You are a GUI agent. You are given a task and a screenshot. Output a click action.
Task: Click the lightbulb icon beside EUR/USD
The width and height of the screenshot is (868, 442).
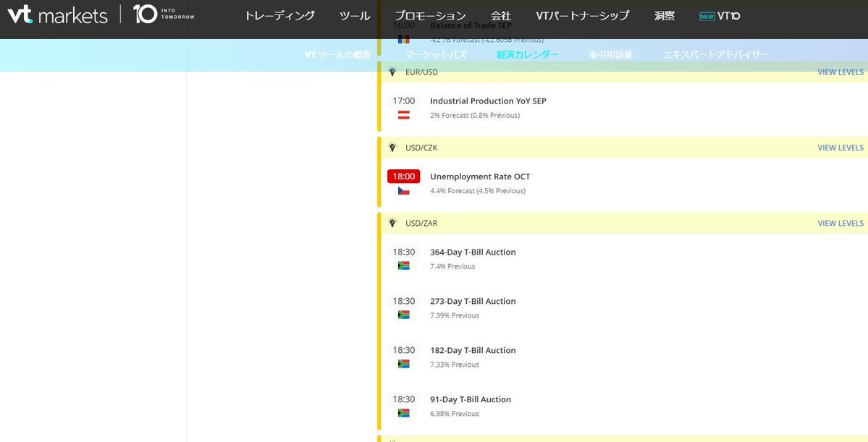[x=392, y=72]
